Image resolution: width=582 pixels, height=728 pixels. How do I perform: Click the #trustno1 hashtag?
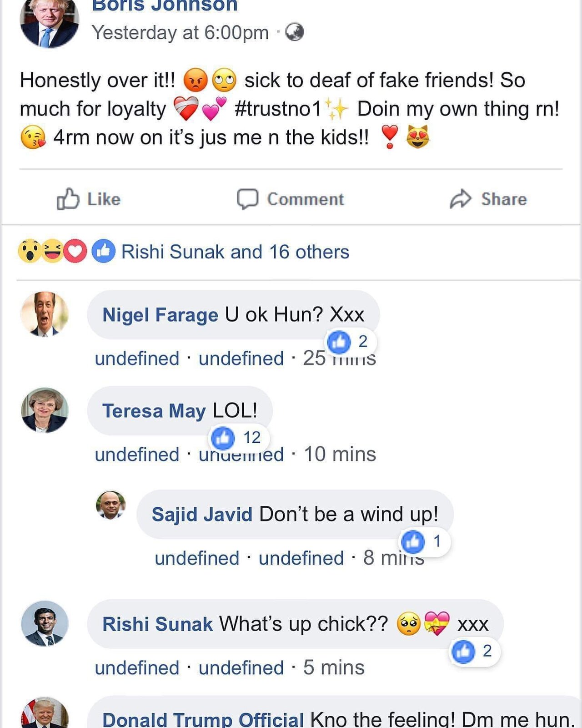point(278,109)
